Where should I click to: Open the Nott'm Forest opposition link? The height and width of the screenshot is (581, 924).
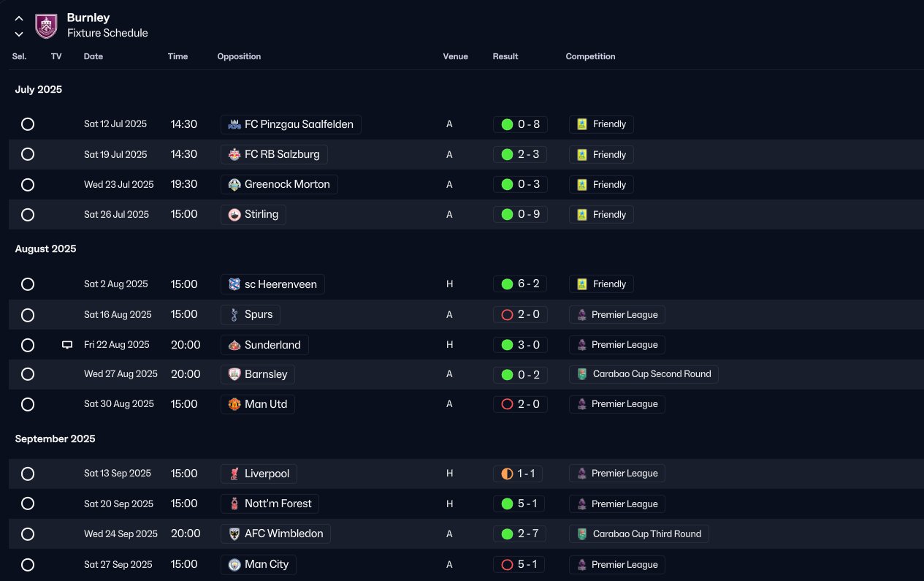pyautogui.click(x=270, y=504)
